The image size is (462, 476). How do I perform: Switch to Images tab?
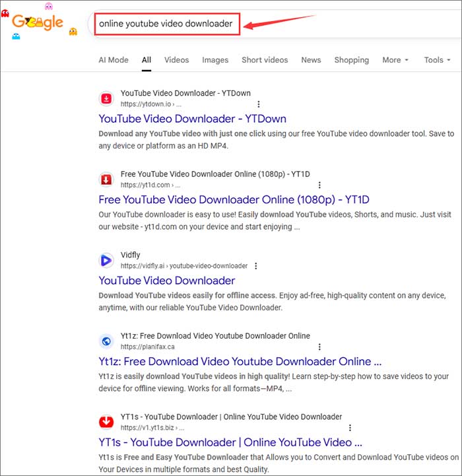tap(215, 60)
